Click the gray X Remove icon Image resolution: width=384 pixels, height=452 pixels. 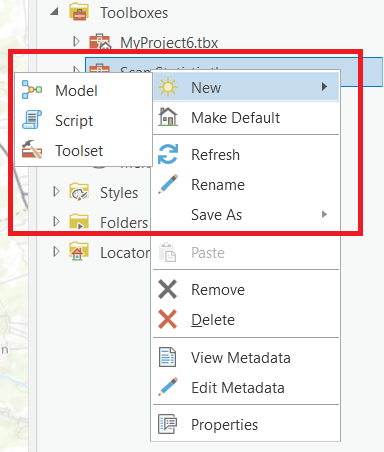(167, 289)
